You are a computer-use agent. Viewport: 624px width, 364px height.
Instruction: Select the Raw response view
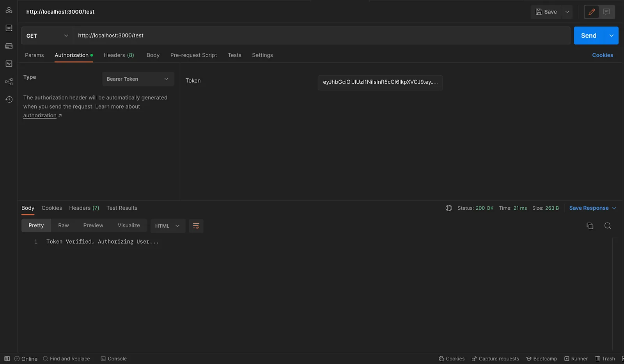[64, 226]
